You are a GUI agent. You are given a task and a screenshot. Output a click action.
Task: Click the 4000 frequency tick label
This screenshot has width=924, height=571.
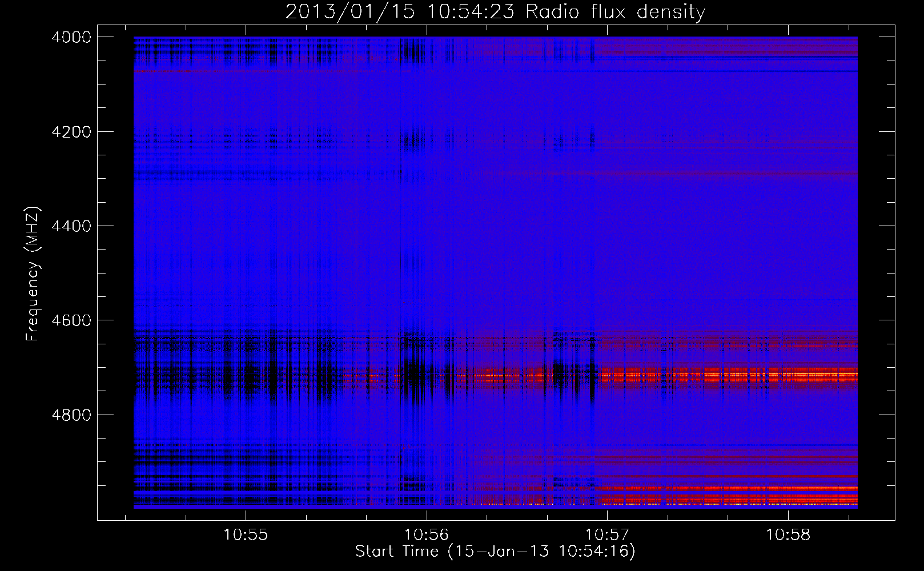click(x=71, y=37)
